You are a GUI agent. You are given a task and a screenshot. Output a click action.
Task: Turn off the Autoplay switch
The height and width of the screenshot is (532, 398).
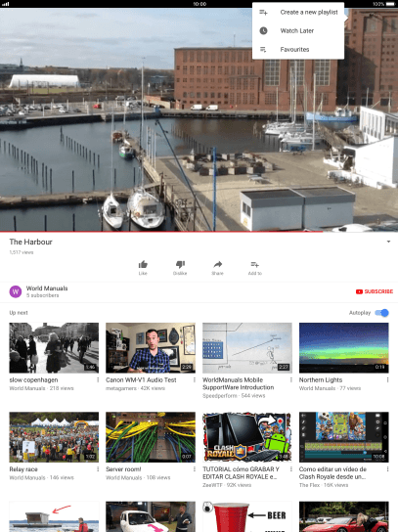tap(381, 313)
